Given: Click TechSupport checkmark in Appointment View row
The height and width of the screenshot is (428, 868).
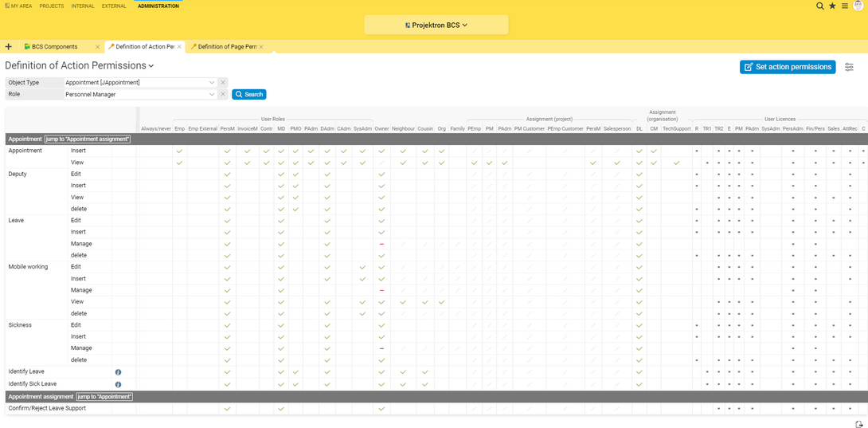Looking at the screenshot, I should tap(676, 163).
